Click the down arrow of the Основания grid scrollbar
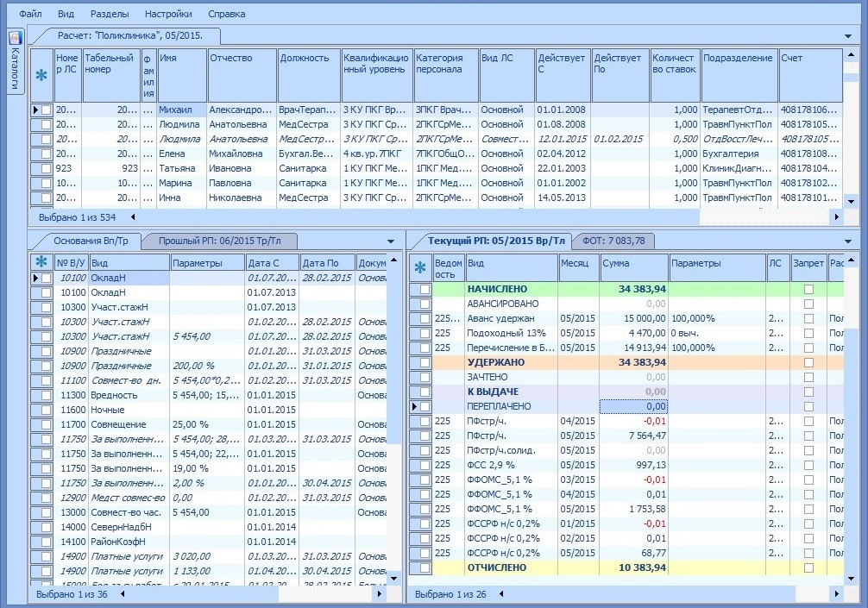 coord(393,579)
